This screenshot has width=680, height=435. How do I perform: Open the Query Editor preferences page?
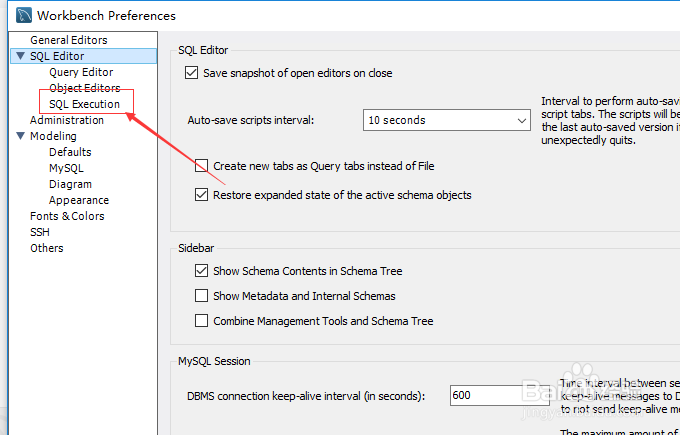[81, 72]
